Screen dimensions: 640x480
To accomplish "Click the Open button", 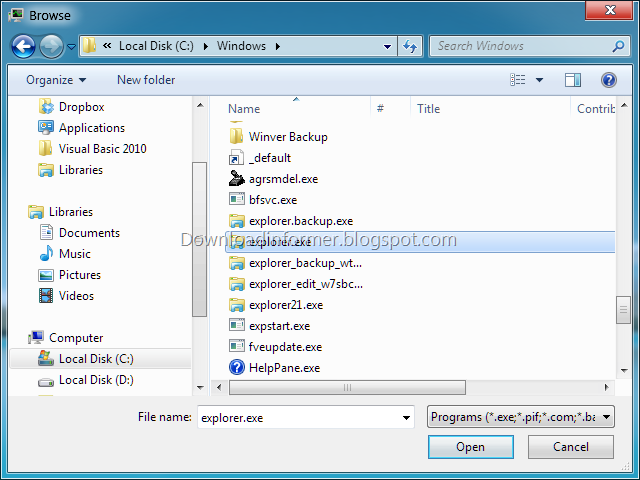I will click(x=471, y=447).
